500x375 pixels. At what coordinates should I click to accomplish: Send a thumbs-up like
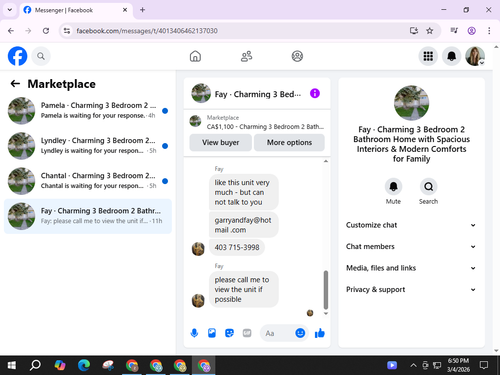coord(320,333)
